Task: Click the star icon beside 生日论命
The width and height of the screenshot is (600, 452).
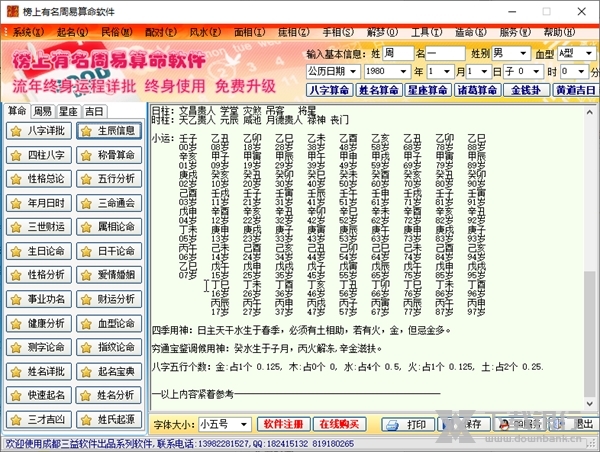Action: (x=16, y=251)
